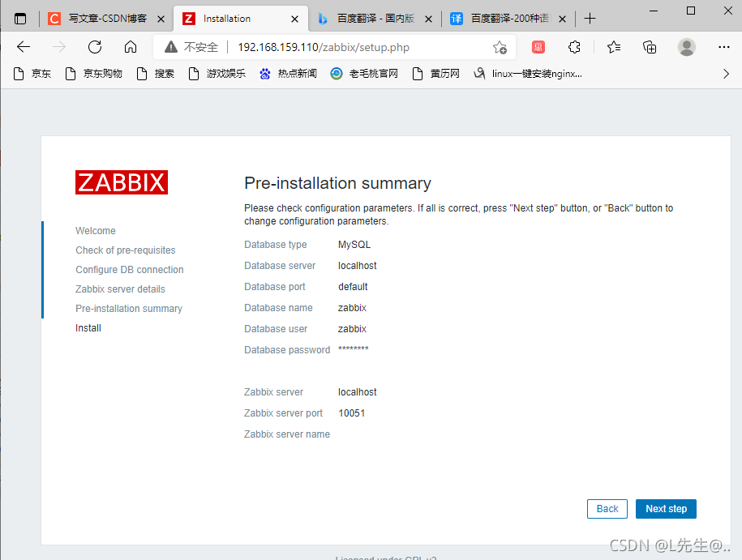Click the Zabbix server localhost value

[358, 392]
